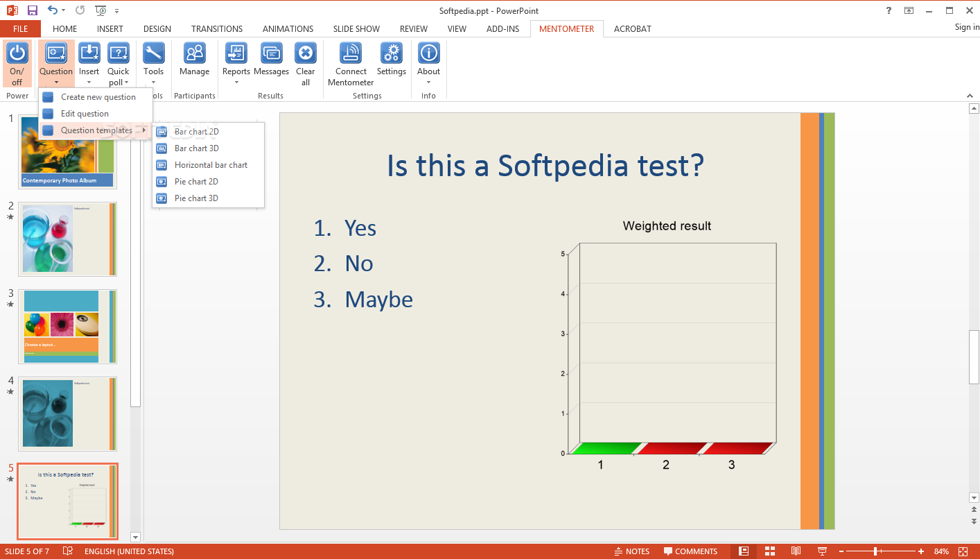Switch to the INSERT ribbon tab
Screen dimensions: 980x559
tap(110, 29)
